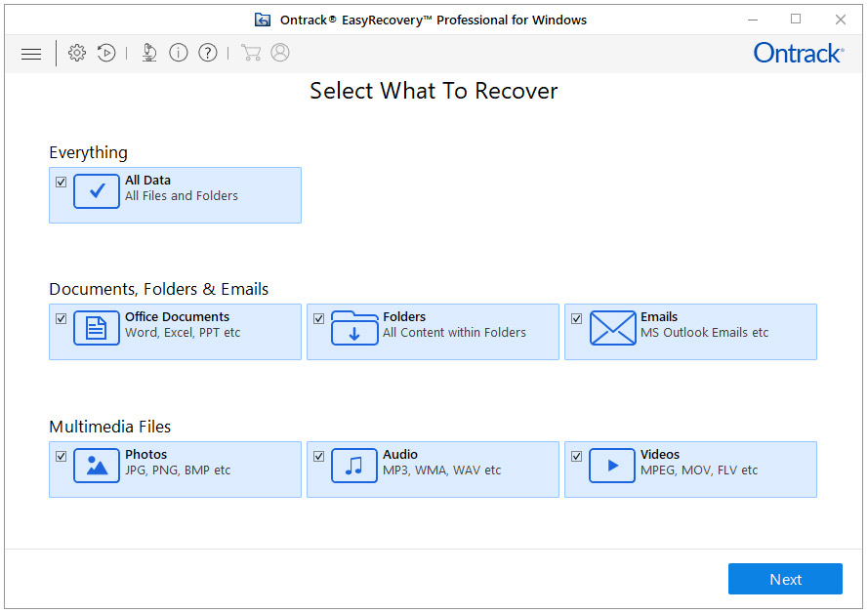Toggle the Folders checkbox off
The image size is (868, 613).
click(x=318, y=318)
